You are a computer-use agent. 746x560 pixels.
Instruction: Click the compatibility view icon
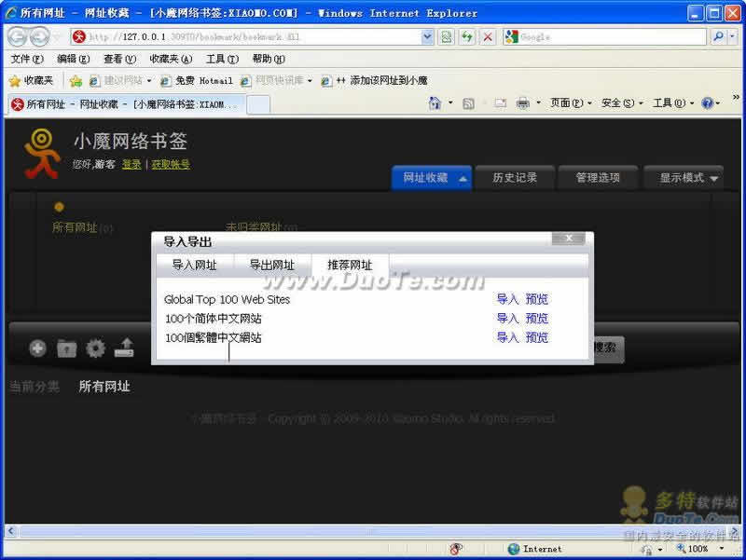pos(447,36)
